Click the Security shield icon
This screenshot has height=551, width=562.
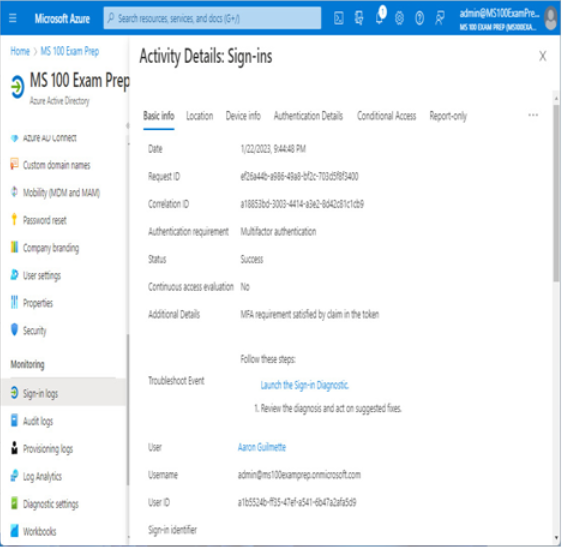pyautogui.click(x=14, y=330)
